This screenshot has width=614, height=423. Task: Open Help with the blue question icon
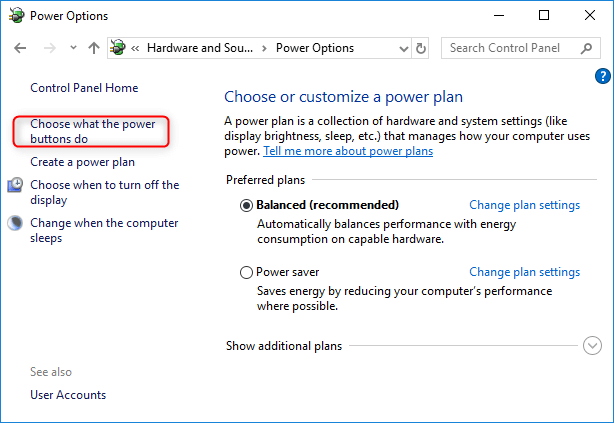point(602,76)
